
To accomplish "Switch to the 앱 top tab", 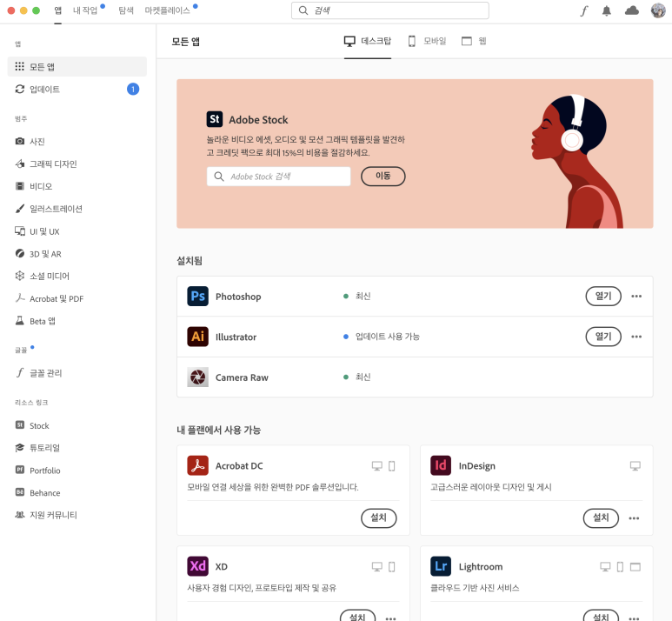I will [x=58, y=10].
